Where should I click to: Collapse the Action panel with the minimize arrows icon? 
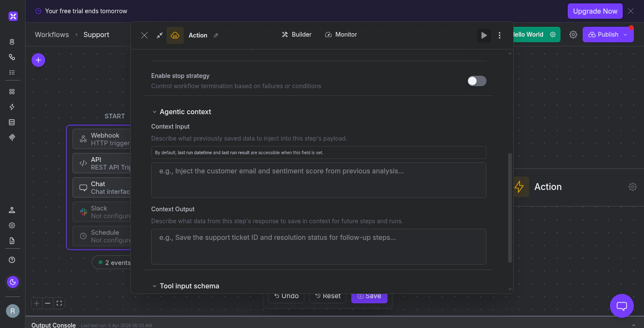point(160,35)
